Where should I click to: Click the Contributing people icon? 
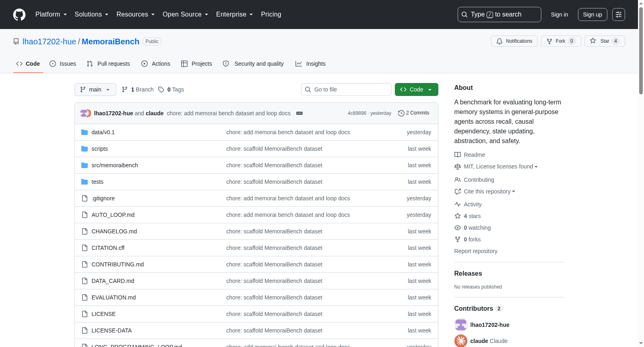coord(458,180)
